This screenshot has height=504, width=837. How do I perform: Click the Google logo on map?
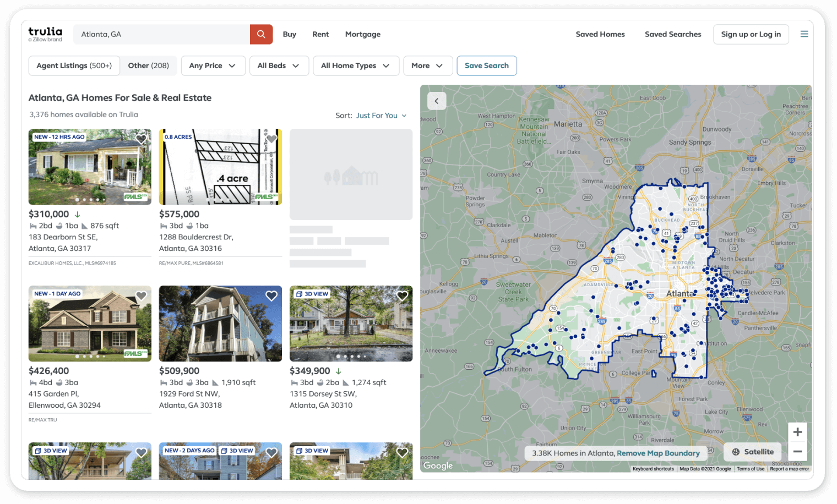(x=438, y=465)
